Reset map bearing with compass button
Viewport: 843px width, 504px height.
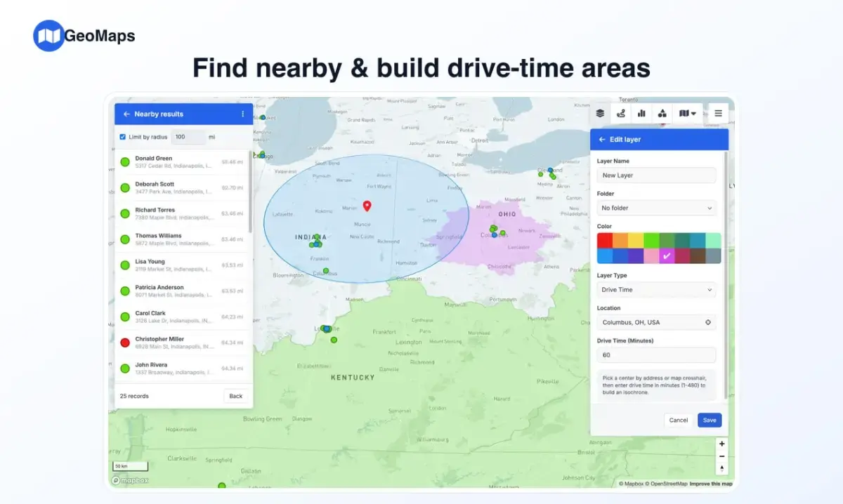721,468
